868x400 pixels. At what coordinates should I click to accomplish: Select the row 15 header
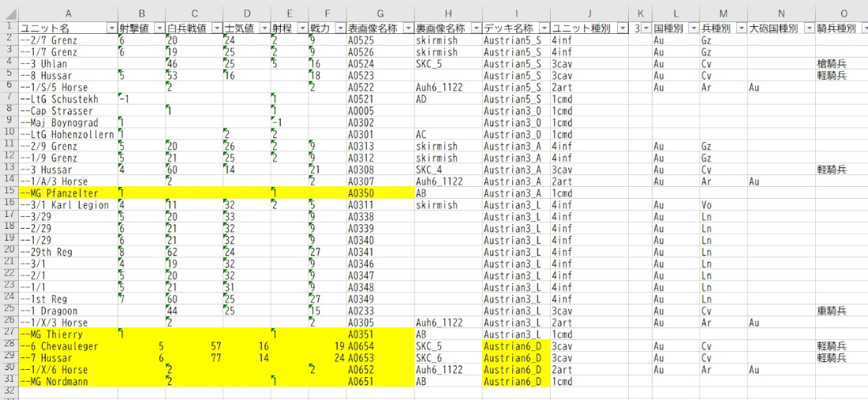pyautogui.click(x=8, y=192)
